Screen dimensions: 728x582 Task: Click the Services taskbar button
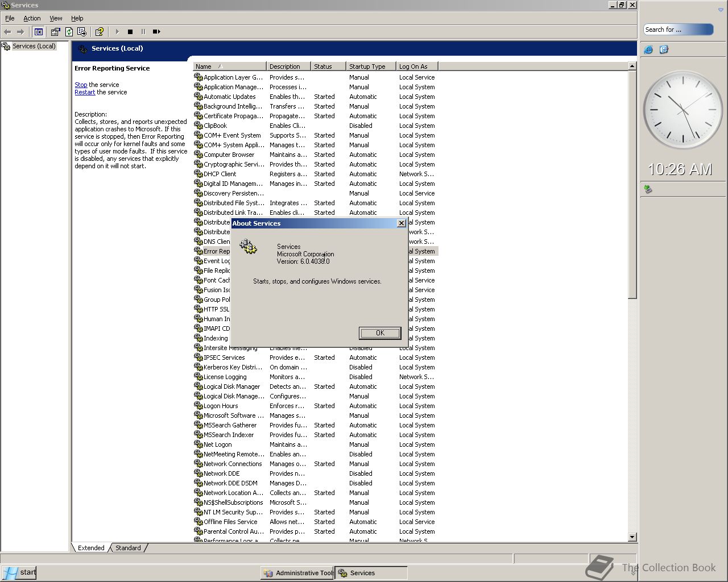point(371,573)
